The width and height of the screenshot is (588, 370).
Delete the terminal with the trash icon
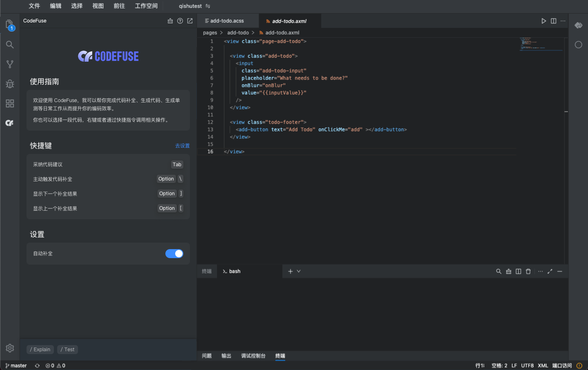(x=528, y=271)
